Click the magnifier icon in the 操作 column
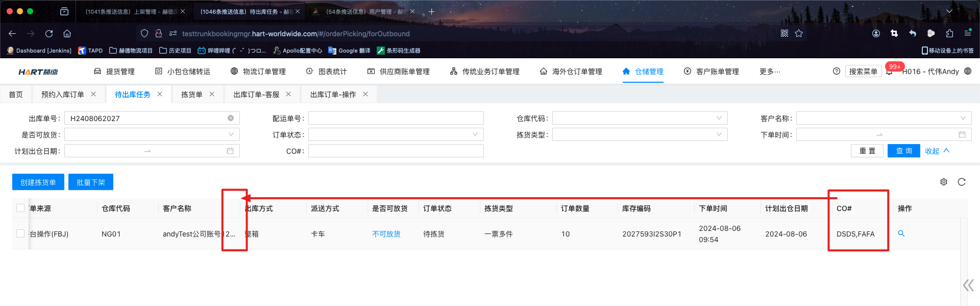Image resolution: width=980 pixels, height=306 pixels. pos(901,233)
